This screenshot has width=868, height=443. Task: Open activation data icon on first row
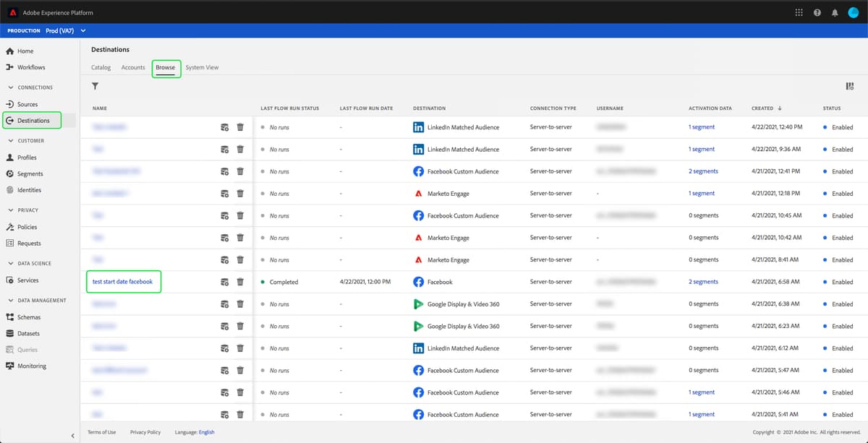[224, 126]
